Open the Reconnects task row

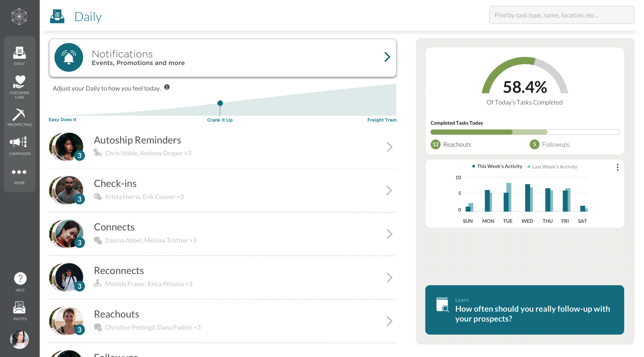click(x=222, y=277)
